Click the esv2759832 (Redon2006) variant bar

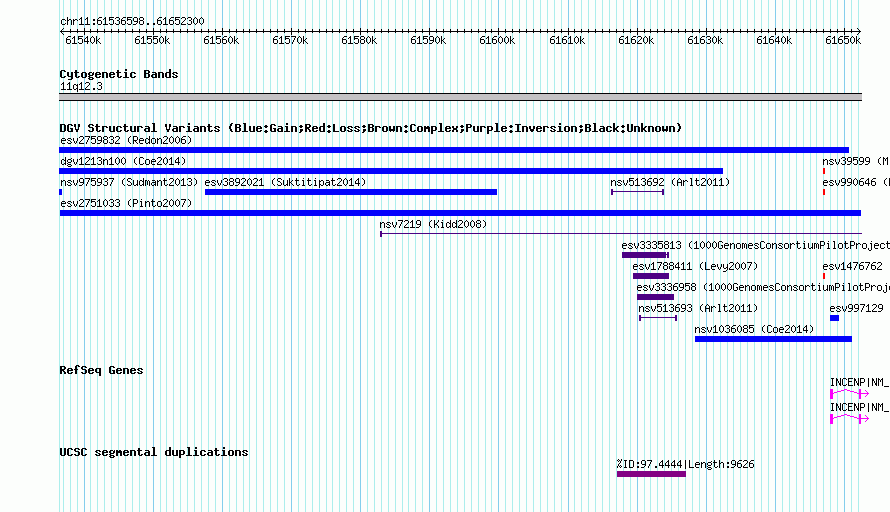pos(454,150)
